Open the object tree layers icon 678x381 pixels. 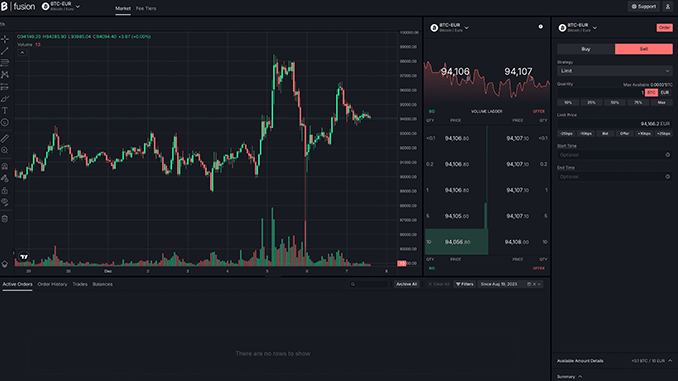tap(5, 264)
